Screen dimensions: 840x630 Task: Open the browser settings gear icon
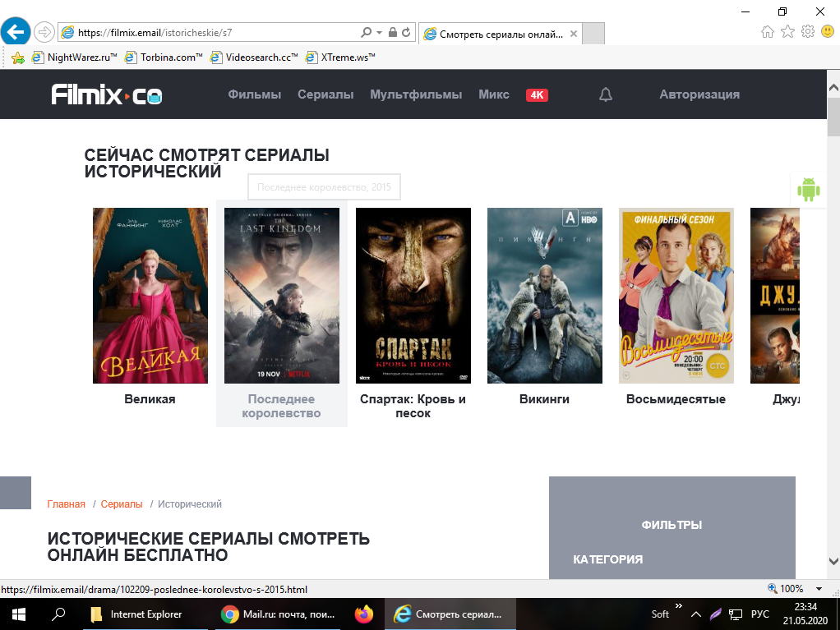pyautogui.click(x=808, y=32)
